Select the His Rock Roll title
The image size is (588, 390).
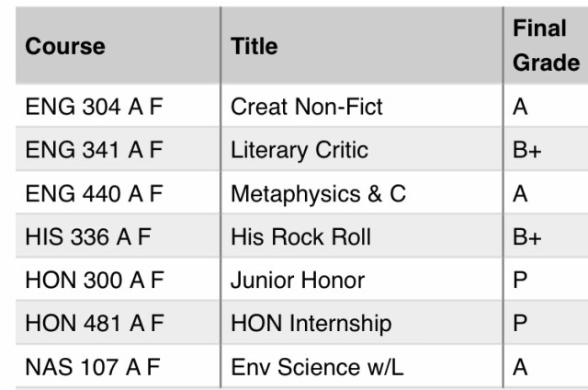[300, 237]
